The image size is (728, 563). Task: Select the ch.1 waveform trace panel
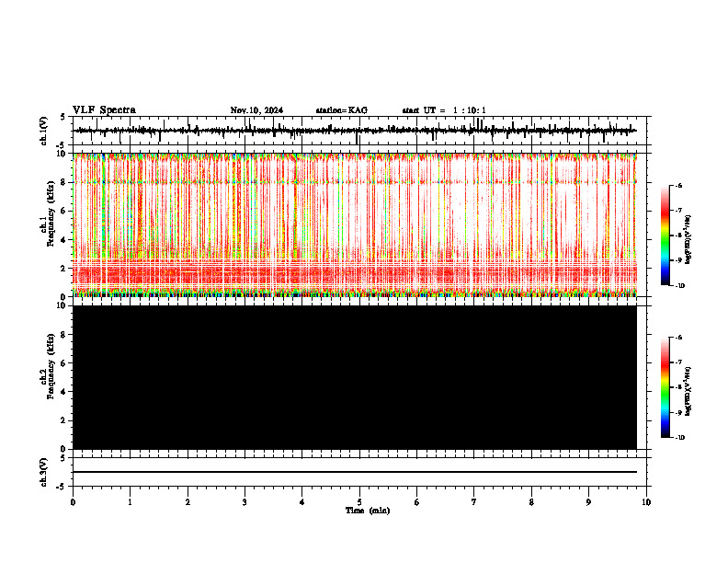[359, 131]
